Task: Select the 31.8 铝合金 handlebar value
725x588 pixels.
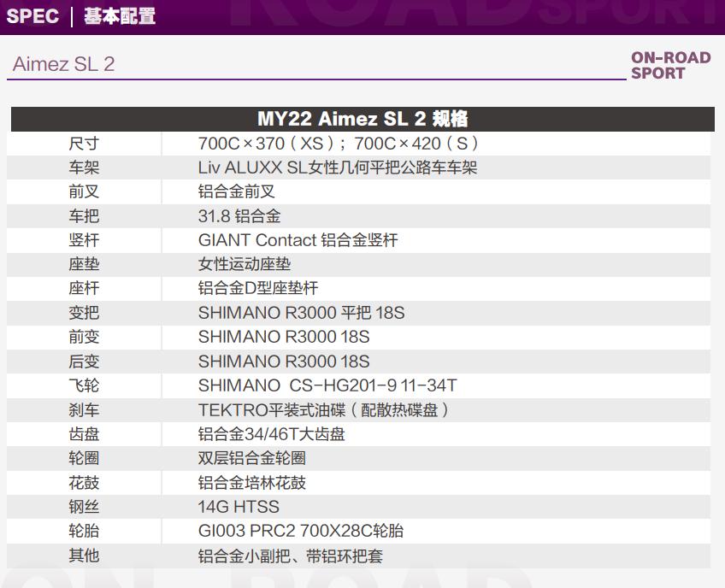Action: [x=239, y=216]
